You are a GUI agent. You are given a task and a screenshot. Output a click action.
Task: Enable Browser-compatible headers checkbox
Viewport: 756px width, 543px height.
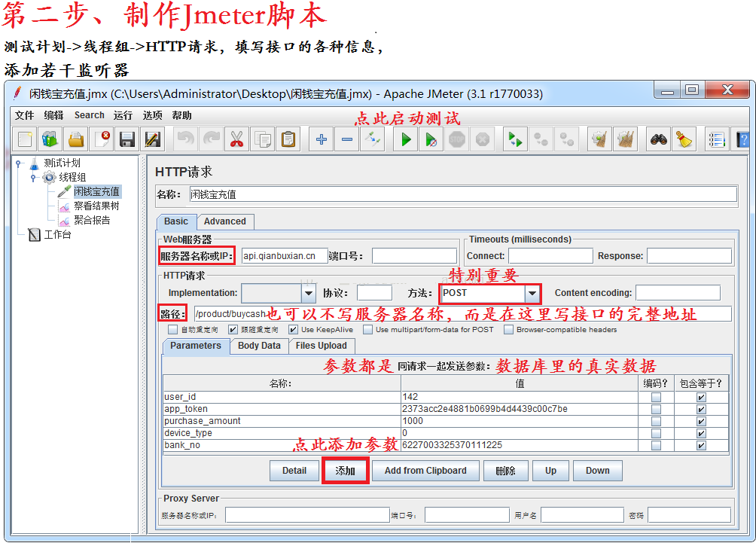coord(508,329)
